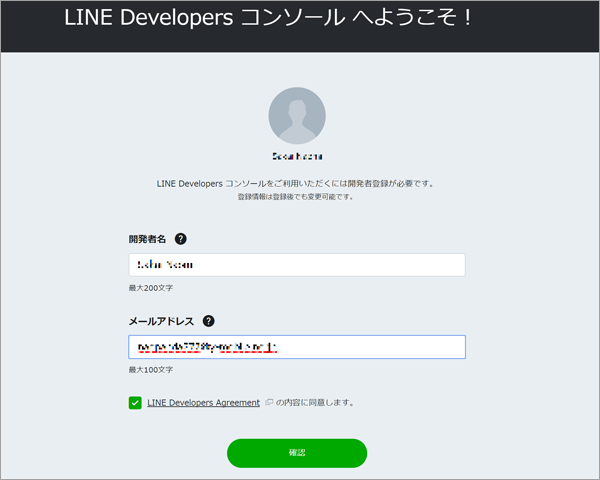Click the 最大200文字 hint text
The width and height of the screenshot is (600, 480).
click(x=151, y=288)
